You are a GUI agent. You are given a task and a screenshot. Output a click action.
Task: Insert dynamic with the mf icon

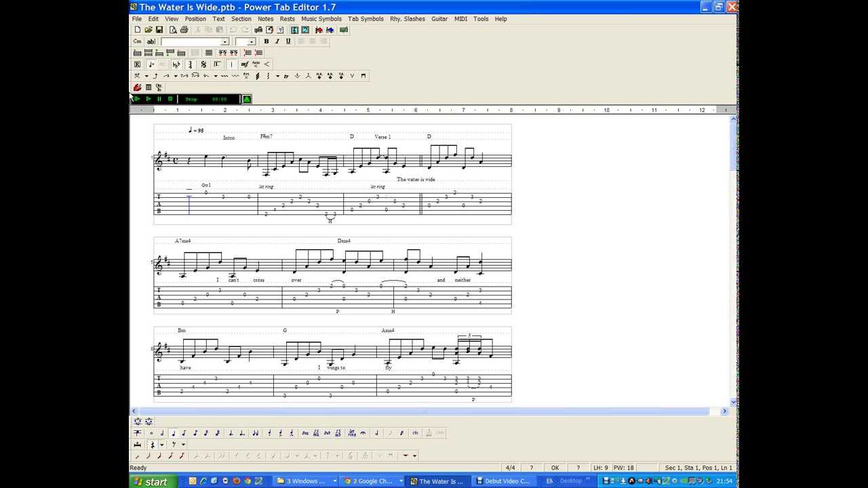(x=244, y=64)
